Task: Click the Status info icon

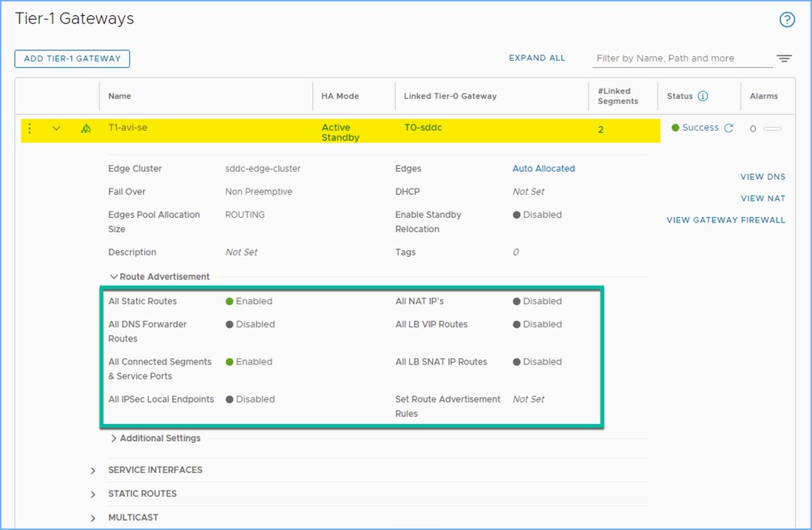Action: pos(703,97)
